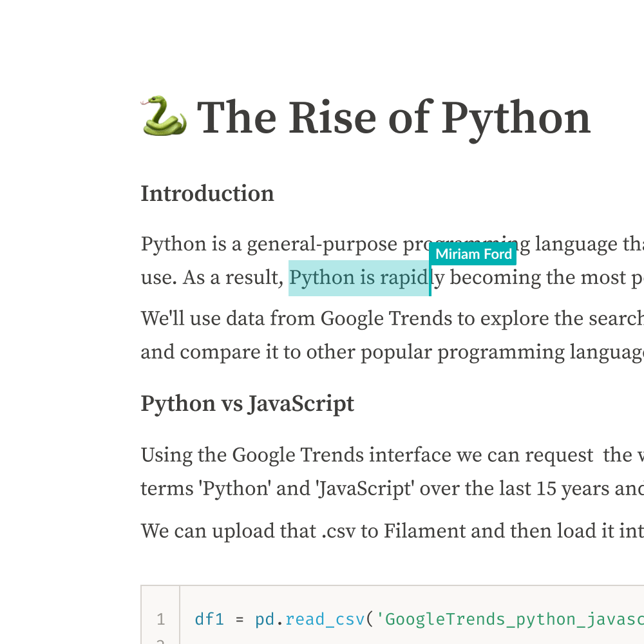Viewport: 644px width, 644px height.
Task: Click the 'The Rise of Python' title
Action: click(x=393, y=118)
